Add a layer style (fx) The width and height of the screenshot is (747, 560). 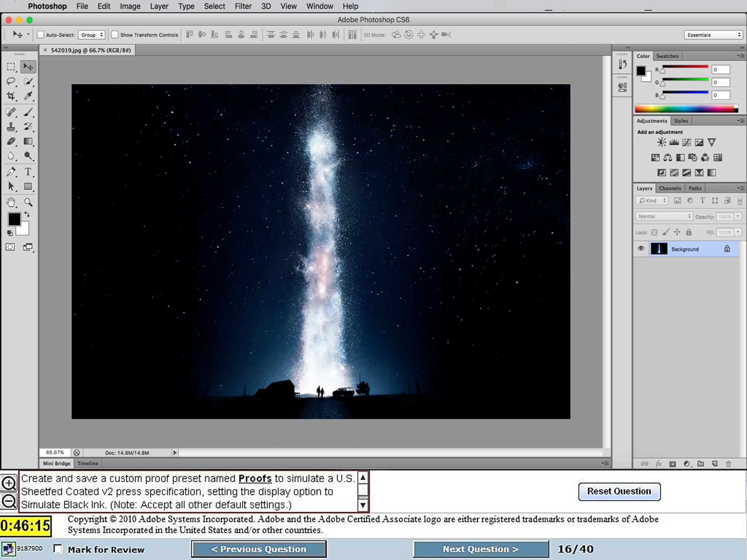coord(659,464)
